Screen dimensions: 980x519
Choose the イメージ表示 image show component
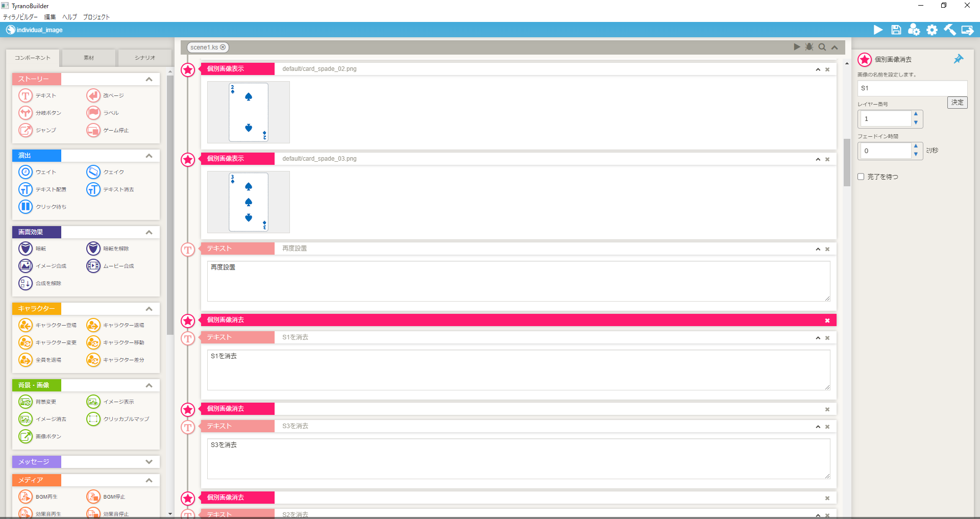(110, 402)
